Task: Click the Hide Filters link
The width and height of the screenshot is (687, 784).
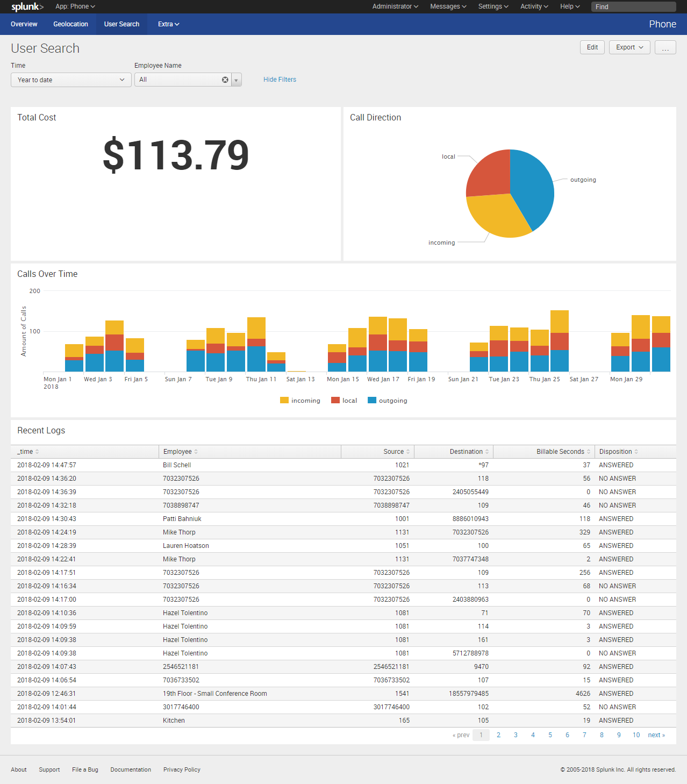Action: 280,80
